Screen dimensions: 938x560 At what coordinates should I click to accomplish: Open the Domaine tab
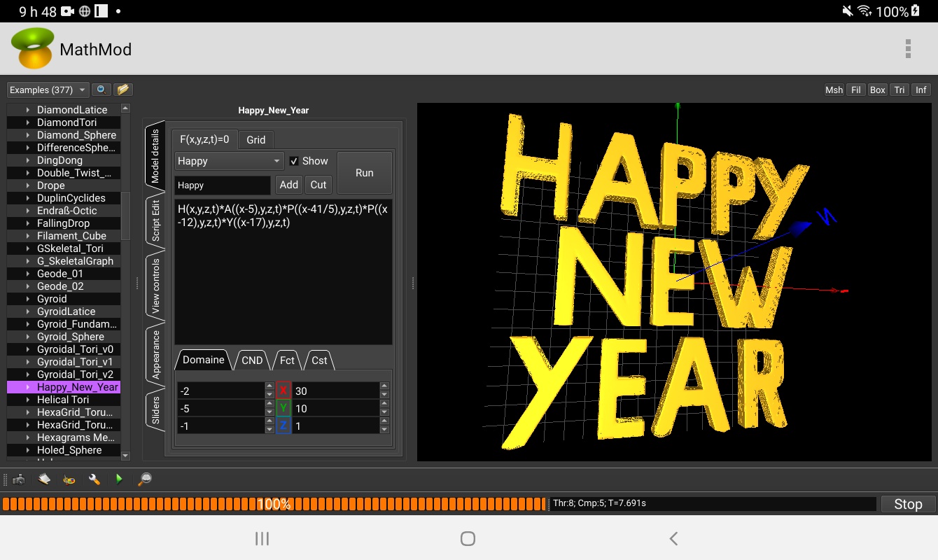203,360
